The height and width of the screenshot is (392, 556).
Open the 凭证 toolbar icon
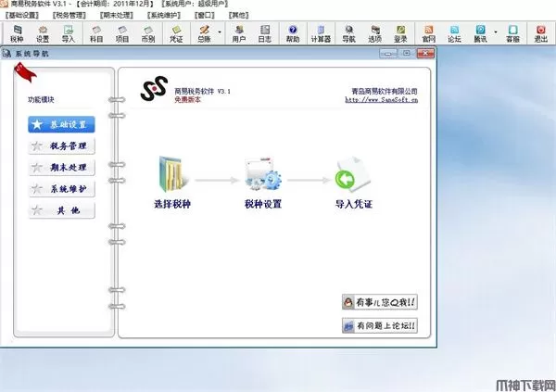(176, 34)
